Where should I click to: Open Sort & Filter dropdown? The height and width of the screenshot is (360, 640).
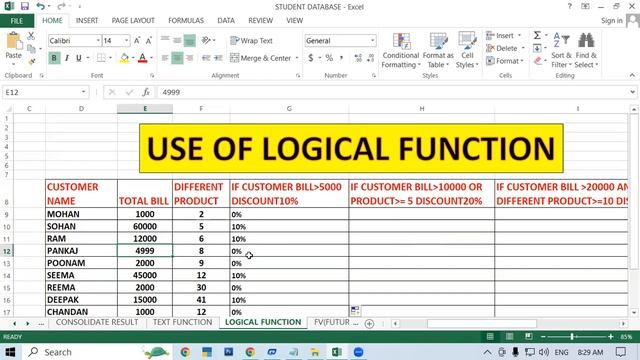(x=561, y=50)
